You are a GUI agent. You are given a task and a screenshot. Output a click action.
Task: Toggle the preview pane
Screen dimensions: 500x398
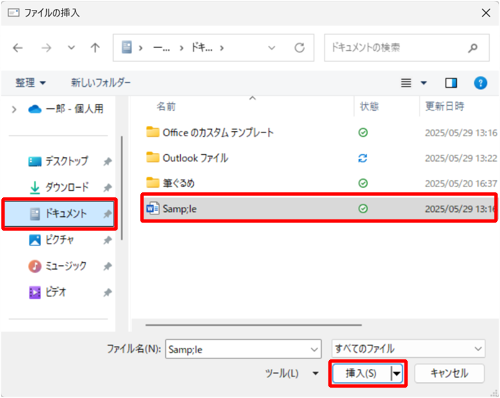pyautogui.click(x=451, y=83)
